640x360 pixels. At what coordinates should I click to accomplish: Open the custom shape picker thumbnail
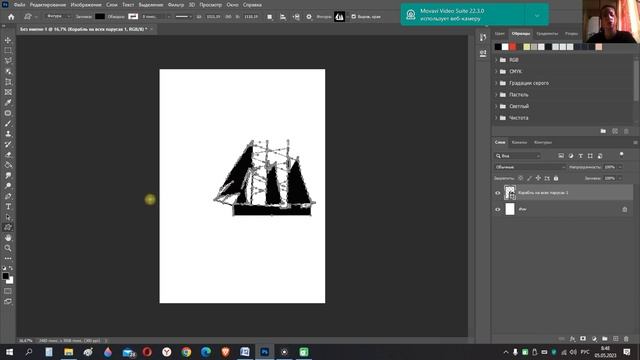pos(339,17)
